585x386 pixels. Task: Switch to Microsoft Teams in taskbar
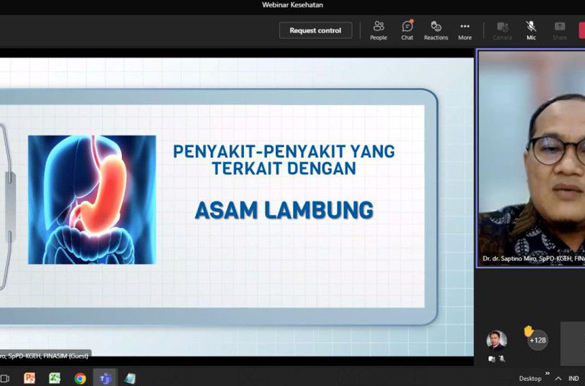(105, 378)
